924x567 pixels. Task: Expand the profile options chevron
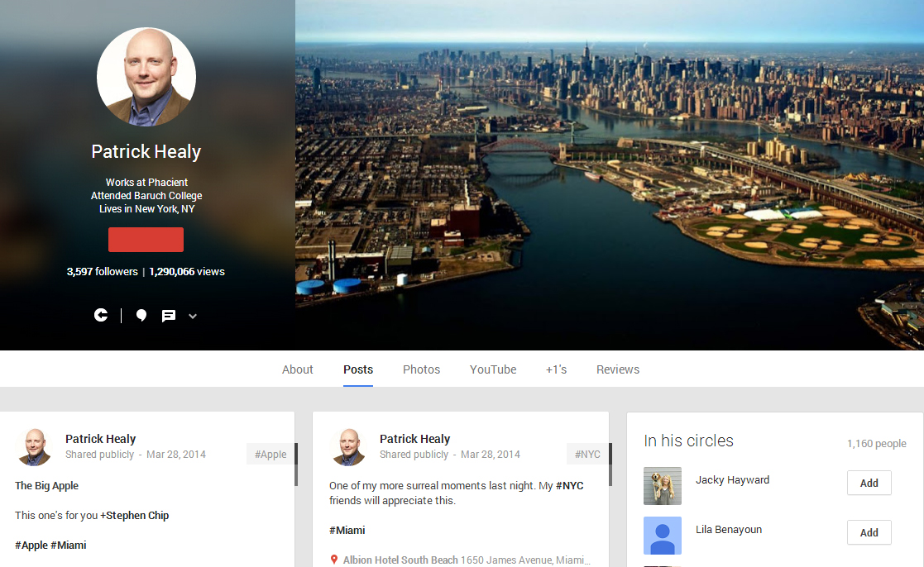pos(193,316)
